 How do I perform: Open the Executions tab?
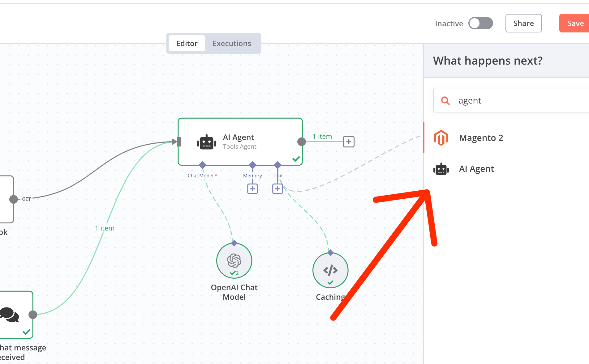coord(232,43)
